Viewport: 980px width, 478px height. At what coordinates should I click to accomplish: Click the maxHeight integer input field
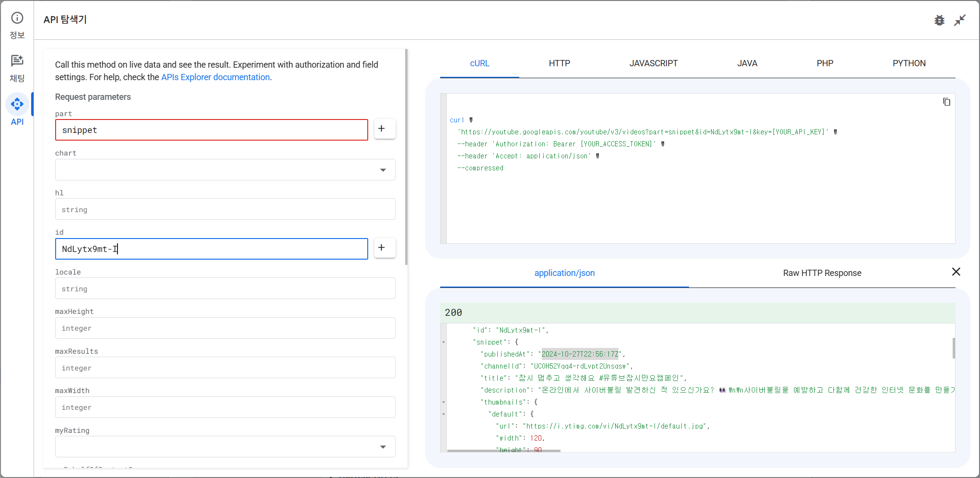(225, 328)
